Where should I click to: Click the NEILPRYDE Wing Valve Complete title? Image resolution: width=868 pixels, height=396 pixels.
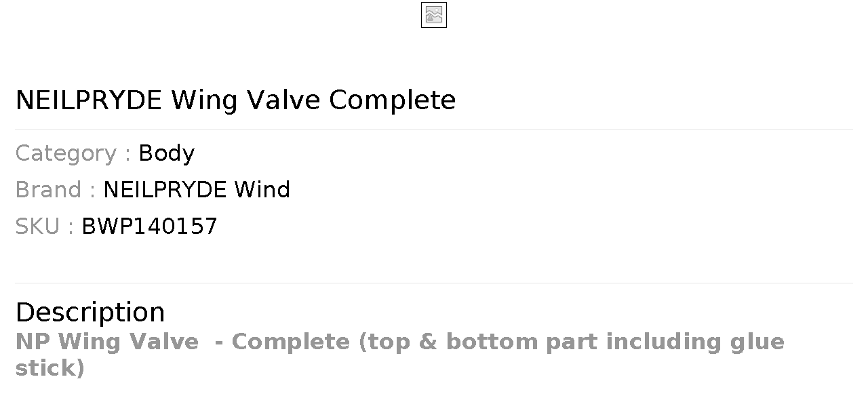235,100
